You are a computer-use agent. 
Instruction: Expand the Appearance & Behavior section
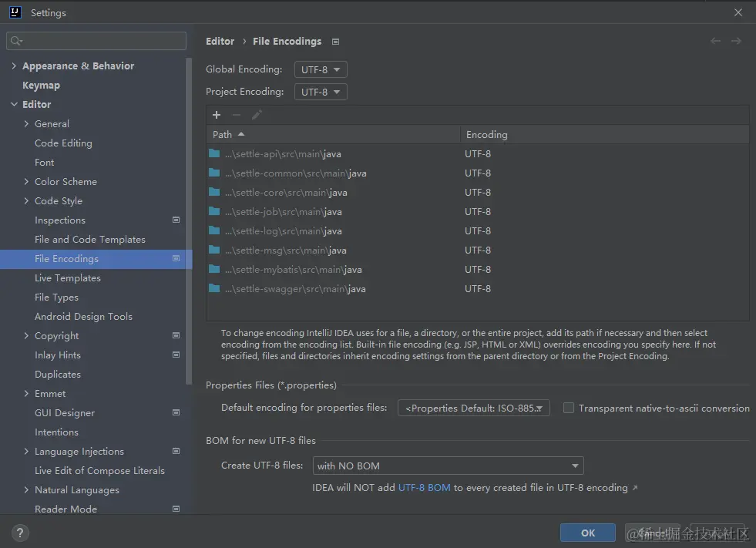[x=15, y=66]
